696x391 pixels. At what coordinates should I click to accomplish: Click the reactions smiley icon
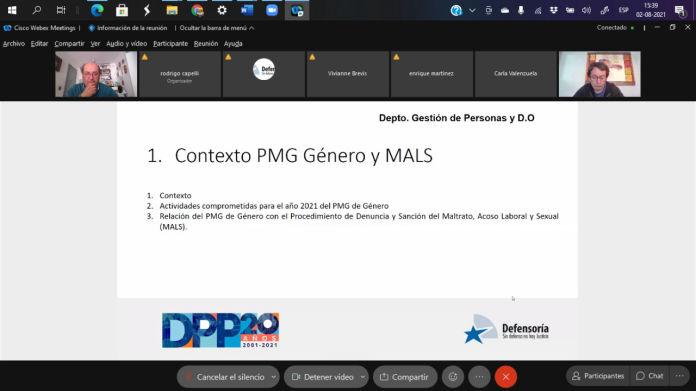(x=453, y=377)
